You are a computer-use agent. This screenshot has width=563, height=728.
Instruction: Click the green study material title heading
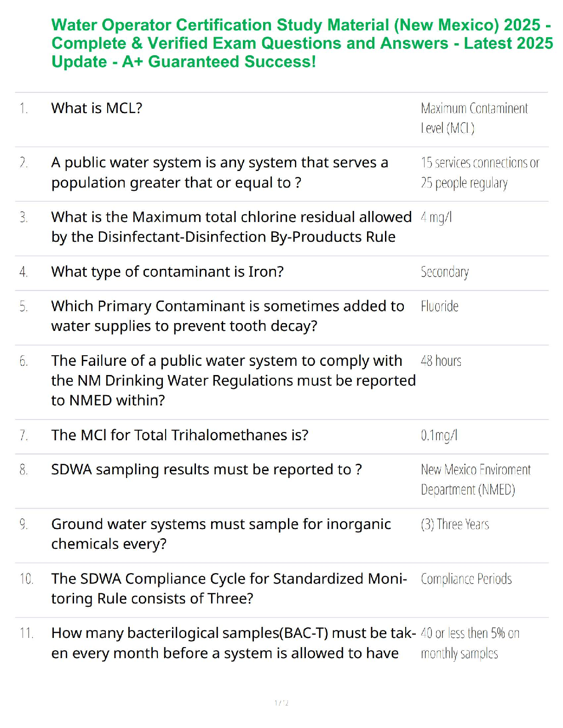301,43
